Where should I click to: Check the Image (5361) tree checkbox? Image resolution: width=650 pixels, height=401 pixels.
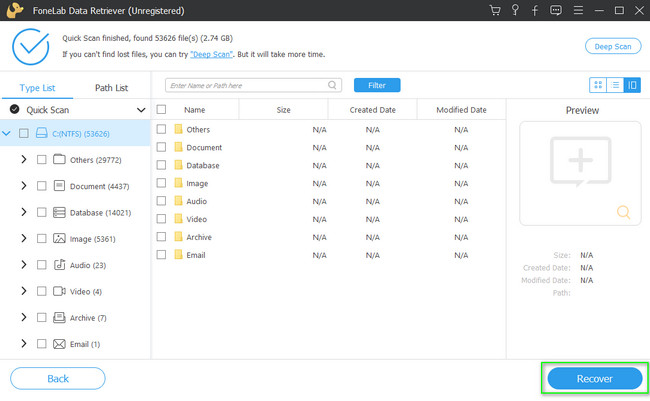(x=41, y=238)
